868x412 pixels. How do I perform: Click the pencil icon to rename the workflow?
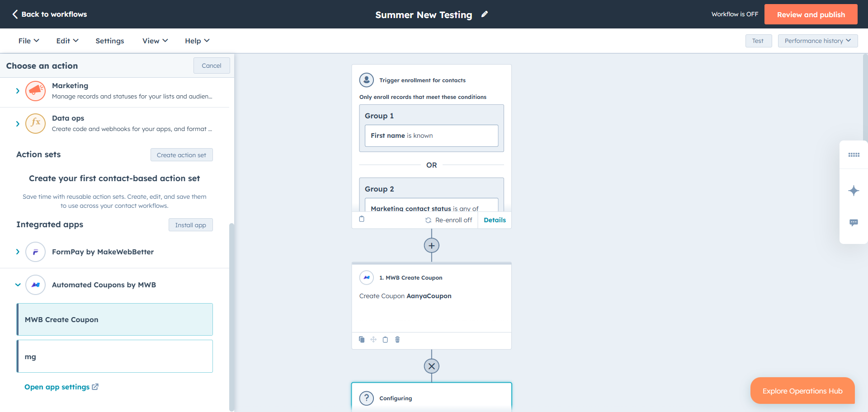pos(484,14)
